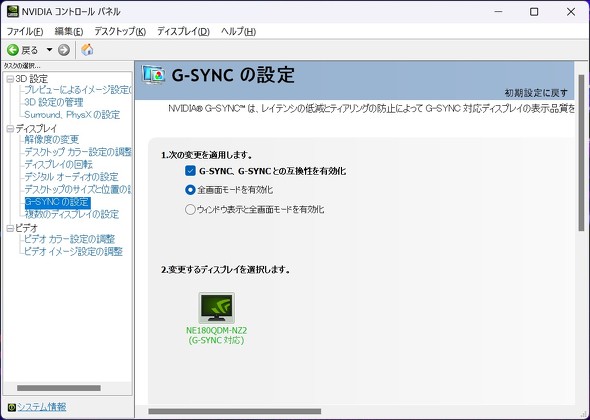Open the システム情報 link

pos(42,407)
